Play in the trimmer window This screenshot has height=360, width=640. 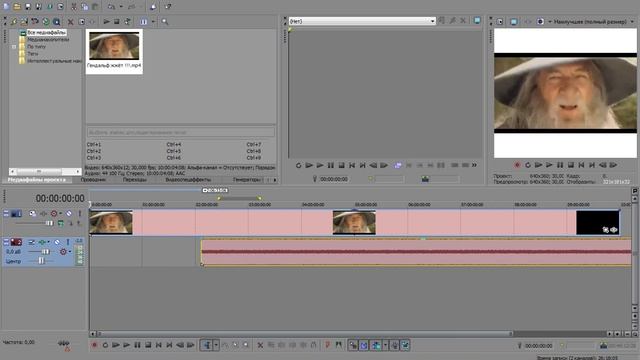[320, 165]
